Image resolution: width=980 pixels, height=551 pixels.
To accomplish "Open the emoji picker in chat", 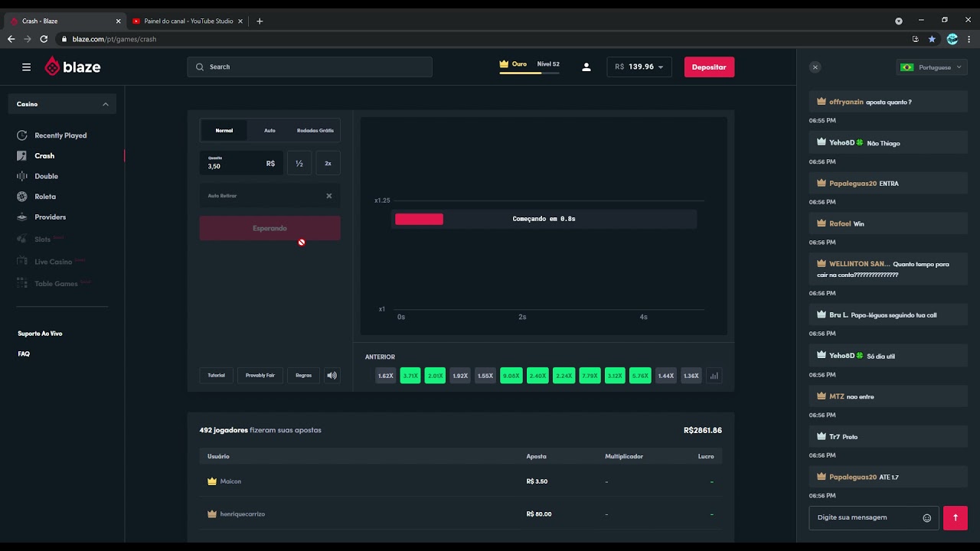I will pyautogui.click(x=926, y=518).
